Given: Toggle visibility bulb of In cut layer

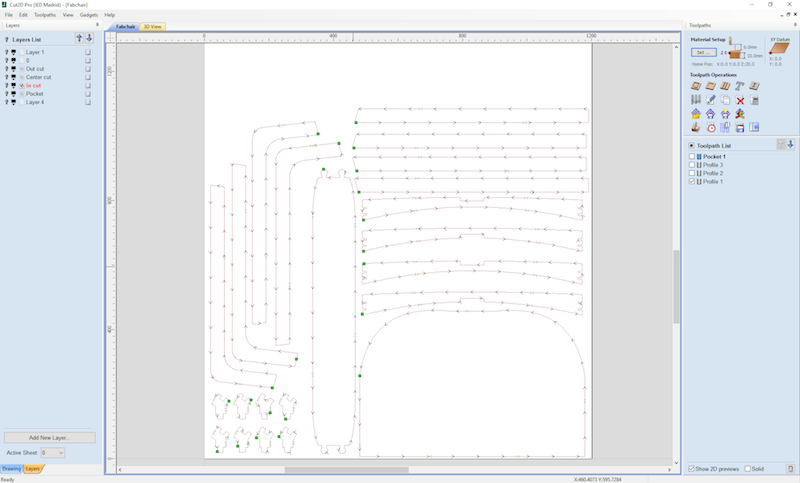Looking at the screenshot, I should (x=7, y=86).
